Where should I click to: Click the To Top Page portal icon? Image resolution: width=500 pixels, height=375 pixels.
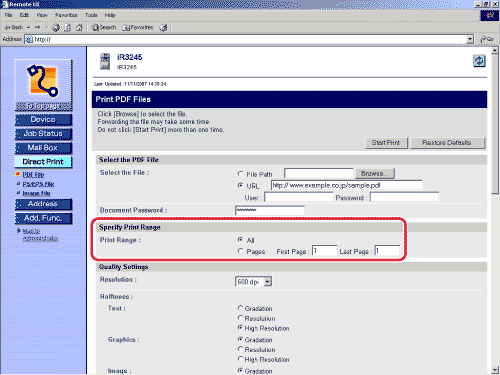43,85
